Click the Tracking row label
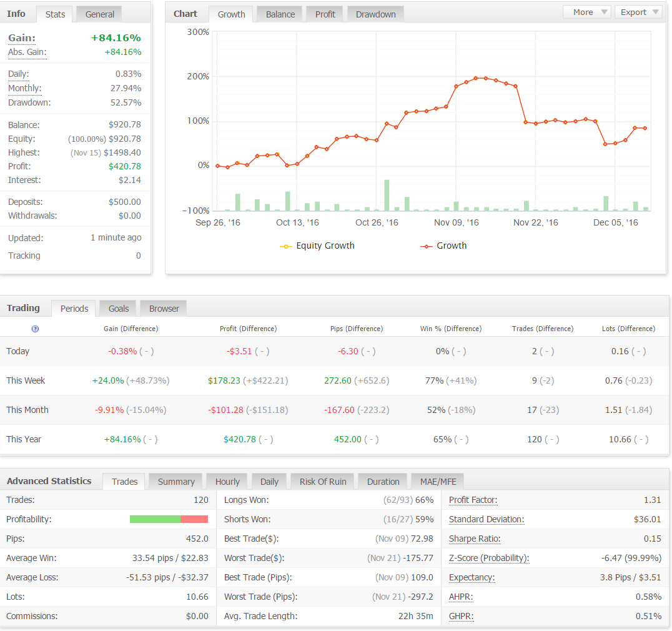Image resolution: width=672 pixels, height=631 pixels. coord(24,256)
